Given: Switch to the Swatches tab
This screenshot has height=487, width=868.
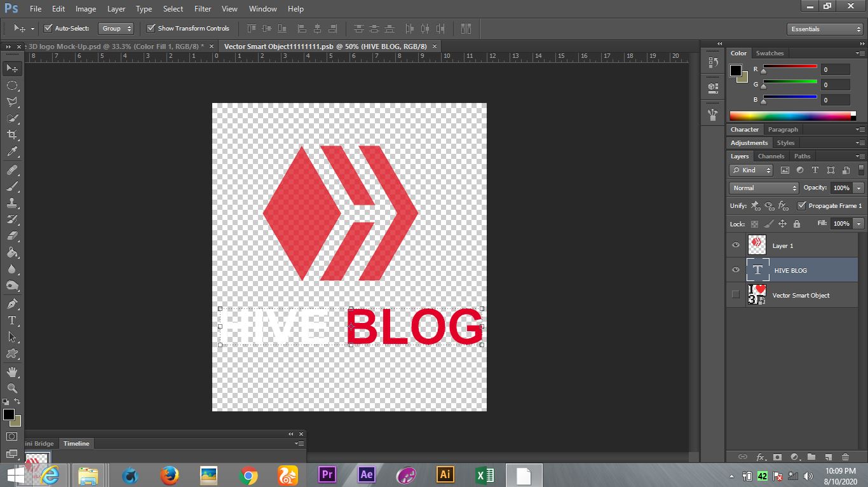Looking at the screenshot, I should coord(770,53).
